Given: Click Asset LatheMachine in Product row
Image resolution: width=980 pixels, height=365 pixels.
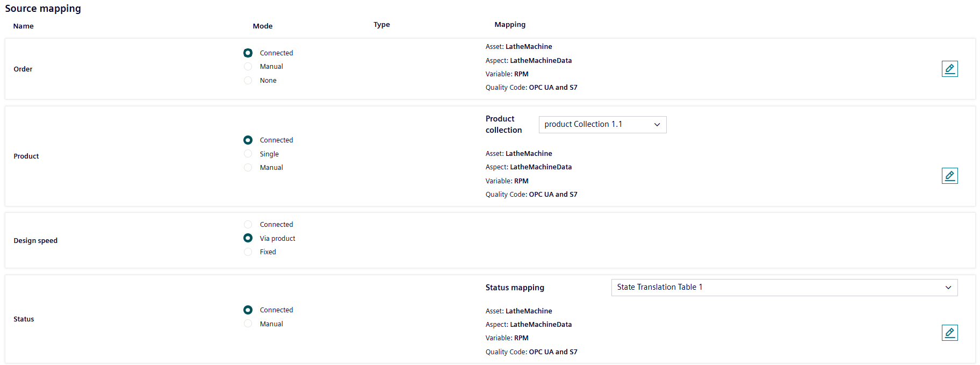Looking at the screenshot, I should click(x=519, y=154).
